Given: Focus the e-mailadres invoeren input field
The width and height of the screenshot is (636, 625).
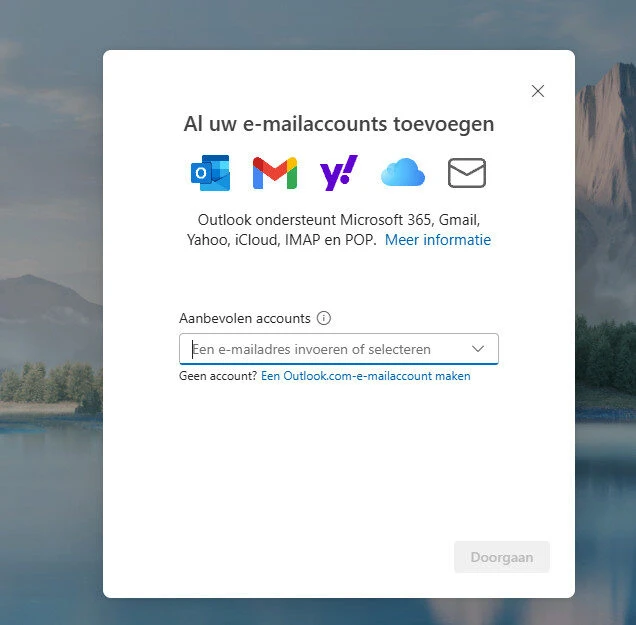Looking at the screenshot, I should [320, 349].
